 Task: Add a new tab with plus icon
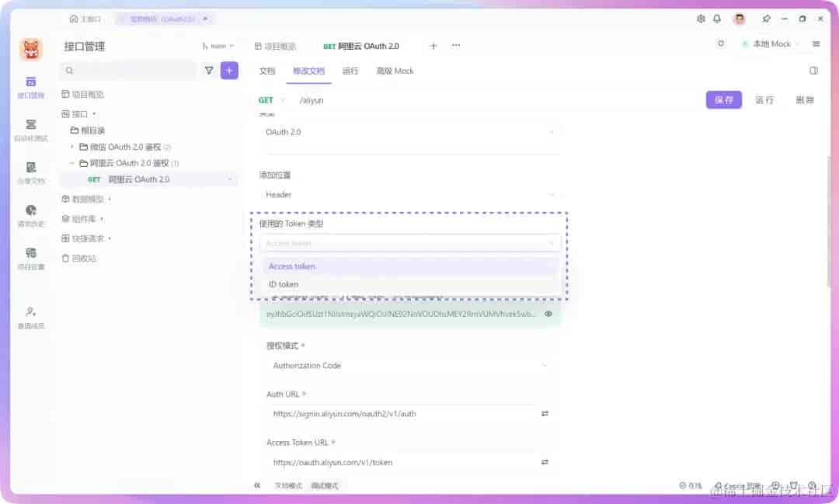tap(433, 46)
